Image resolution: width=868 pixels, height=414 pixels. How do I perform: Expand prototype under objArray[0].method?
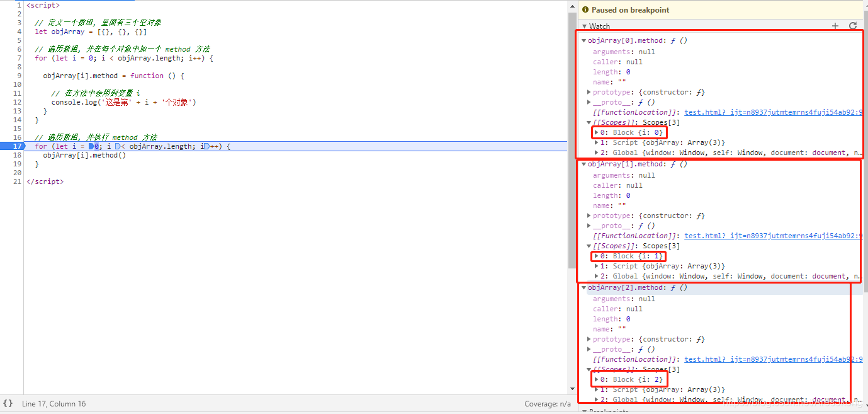point(589,92)
